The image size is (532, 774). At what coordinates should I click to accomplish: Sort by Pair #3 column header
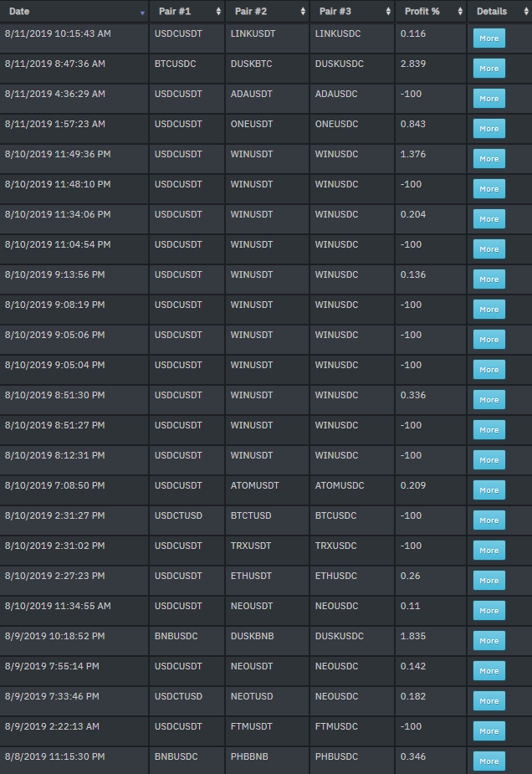tap(352, 12)
